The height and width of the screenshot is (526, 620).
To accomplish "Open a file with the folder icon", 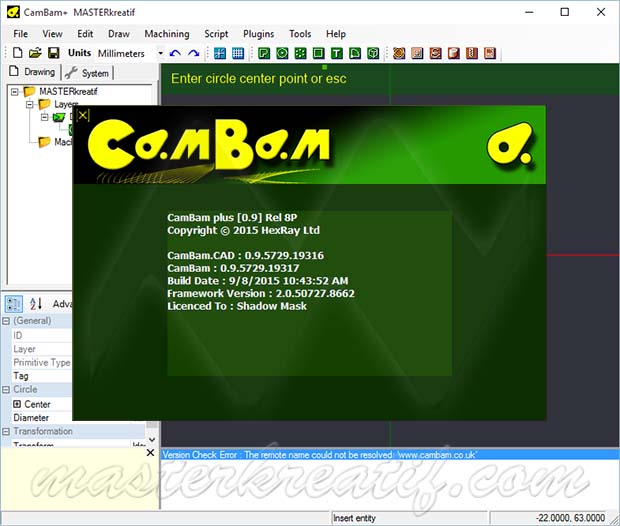I will (x=35, y=53).
